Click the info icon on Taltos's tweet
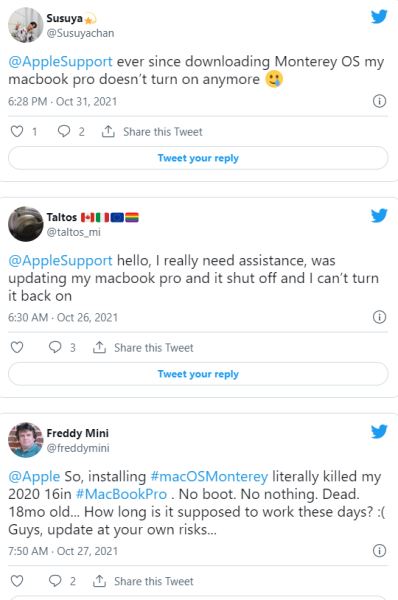This screenshot has height=600, width=398. (x=379, y=317)
